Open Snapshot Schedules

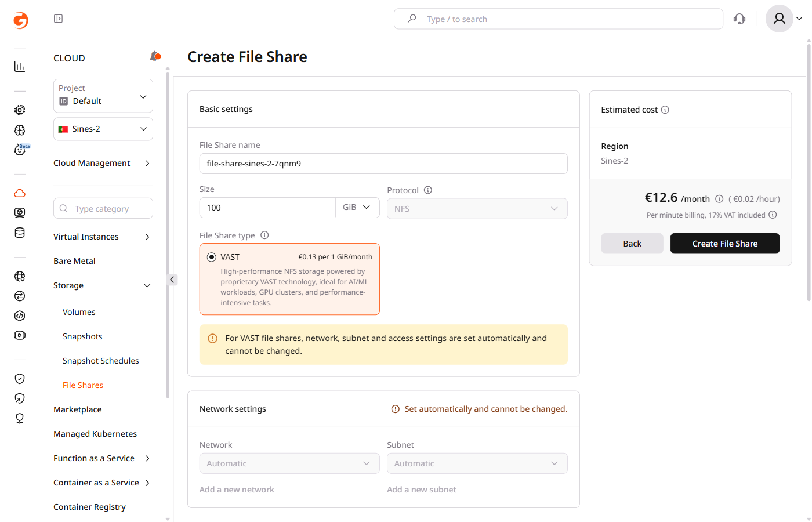pyautogui.click(x=101, y=361)
